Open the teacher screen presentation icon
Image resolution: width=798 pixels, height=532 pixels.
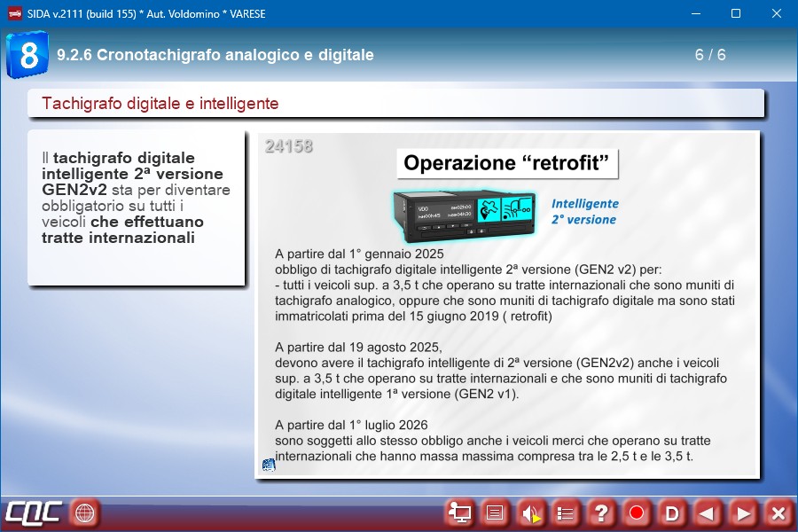(459, 512)
